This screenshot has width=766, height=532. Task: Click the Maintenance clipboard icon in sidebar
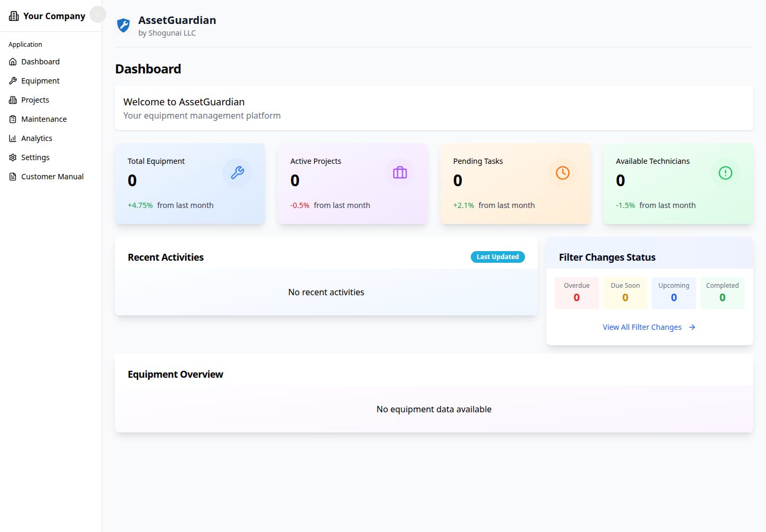tap(13, 119)
